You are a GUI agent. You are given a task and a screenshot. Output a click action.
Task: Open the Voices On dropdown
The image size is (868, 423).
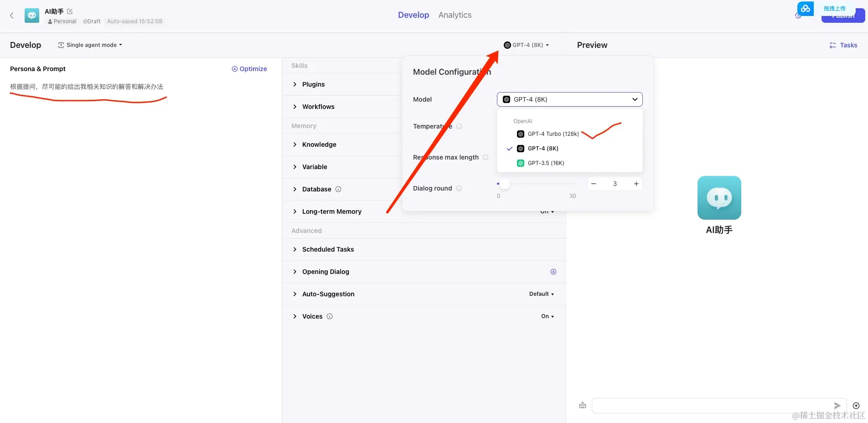(x=548, y=316)
